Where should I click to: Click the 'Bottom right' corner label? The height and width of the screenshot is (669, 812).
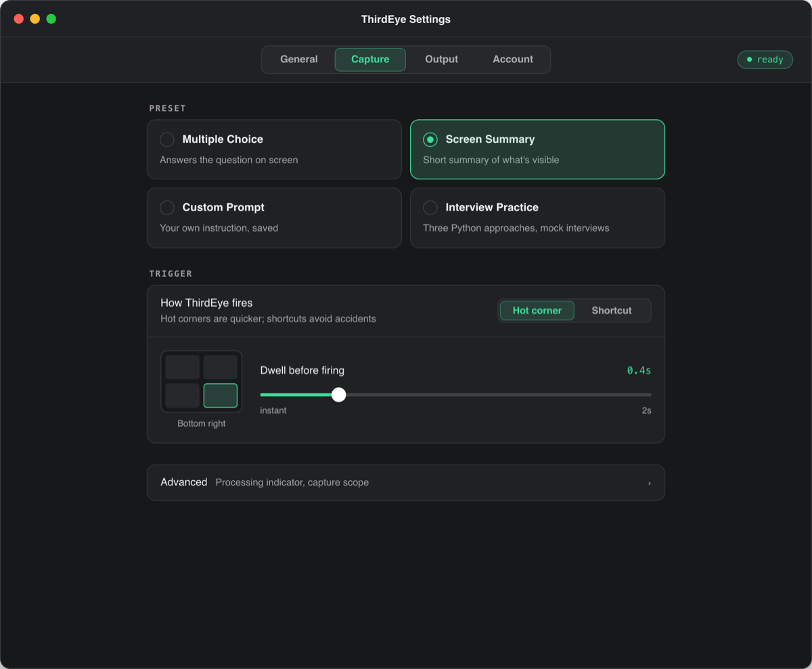pyautogui.click(x=202, y=423)
